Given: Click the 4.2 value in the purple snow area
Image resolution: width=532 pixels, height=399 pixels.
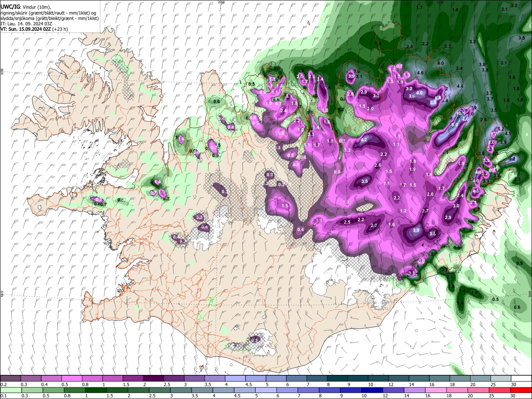Looking at the screenshot, I should pos(364,140).
